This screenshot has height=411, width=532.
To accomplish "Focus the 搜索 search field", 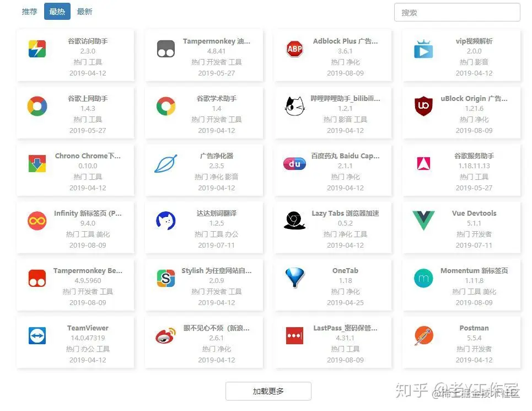I will tap(457, 13).
